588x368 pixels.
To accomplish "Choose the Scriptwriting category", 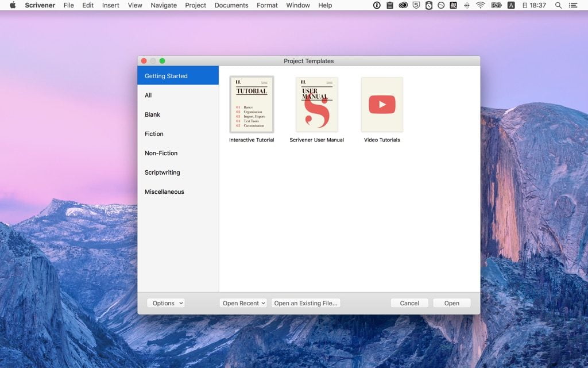I will click(178, 172).
